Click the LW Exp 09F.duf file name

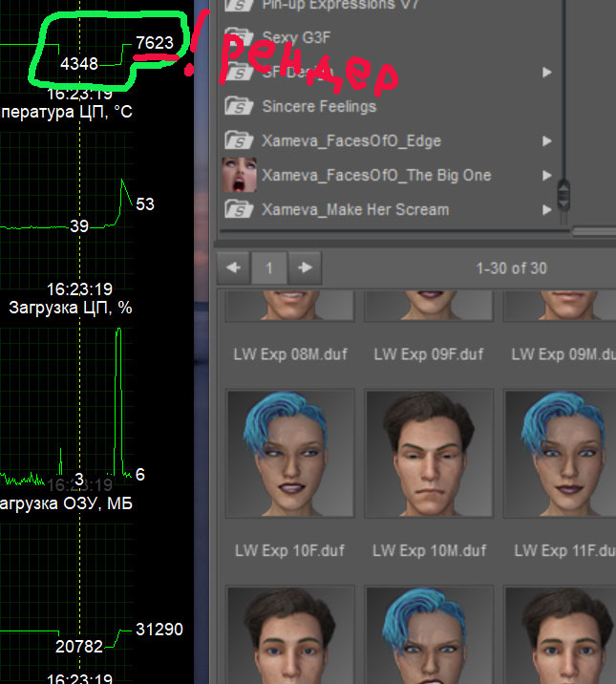tap(429, 354)
